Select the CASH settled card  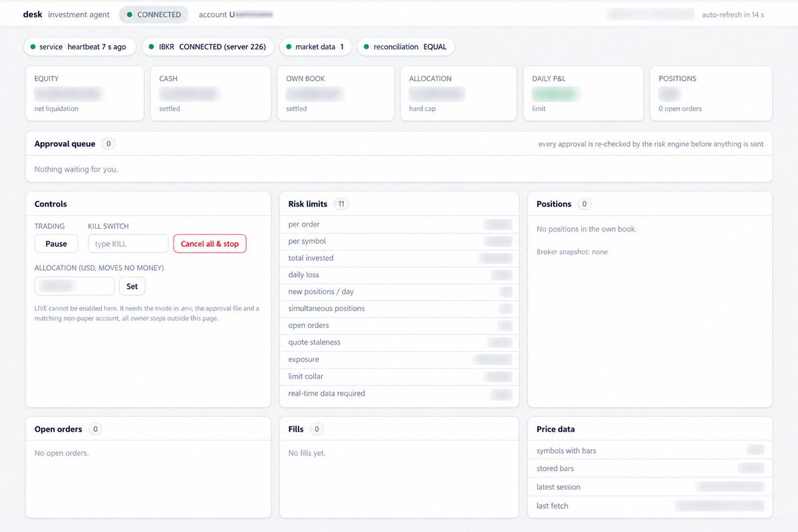click(211, 93)
